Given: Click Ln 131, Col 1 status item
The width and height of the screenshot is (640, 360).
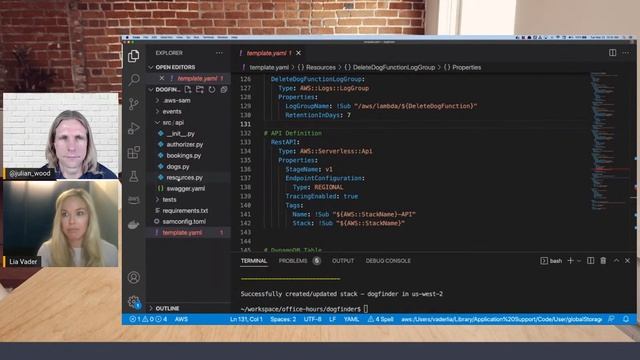Looking at the screenshot, I should coord(246,319).
